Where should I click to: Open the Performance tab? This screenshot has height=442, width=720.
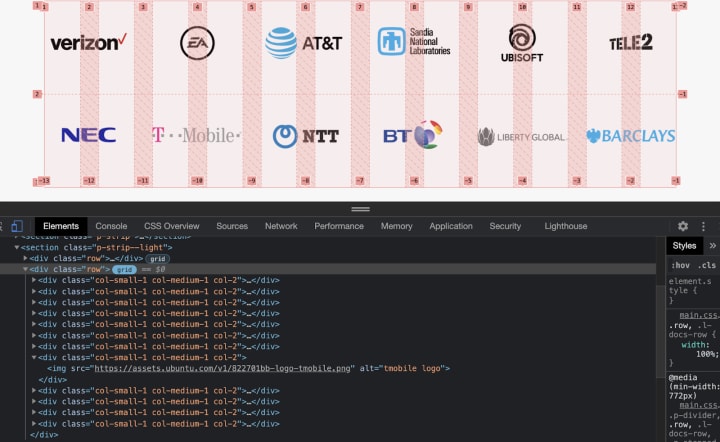coord(339,226)
